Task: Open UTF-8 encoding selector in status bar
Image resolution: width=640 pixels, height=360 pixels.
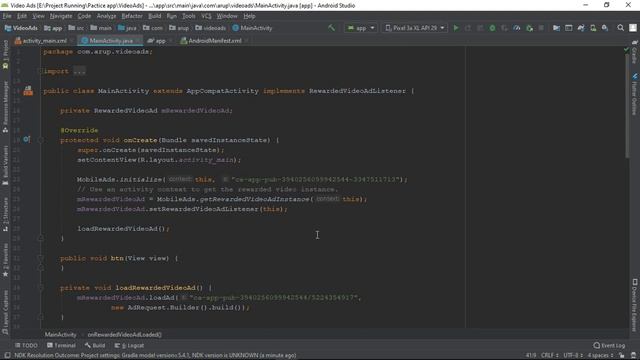Action: click(x=572, y=355)
